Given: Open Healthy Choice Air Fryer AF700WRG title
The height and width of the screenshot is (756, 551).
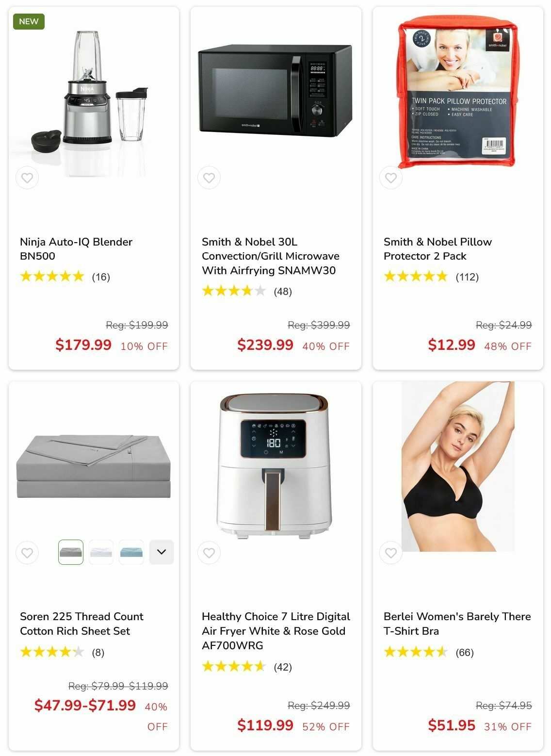Looking at the screenshot, I should [276, 631].
